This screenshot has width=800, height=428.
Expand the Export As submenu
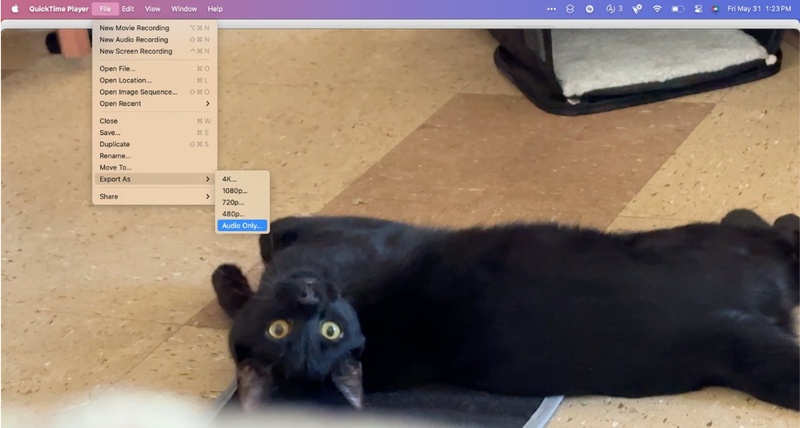coord(154,179)
